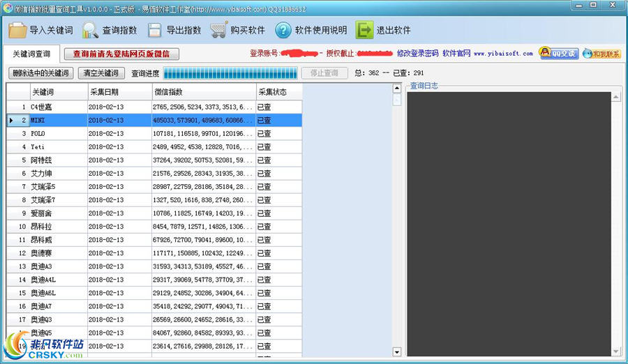Viewport: 628px width, 364px height.
Task: Click the 和我联系 contact button
Action: pos(601,53)
